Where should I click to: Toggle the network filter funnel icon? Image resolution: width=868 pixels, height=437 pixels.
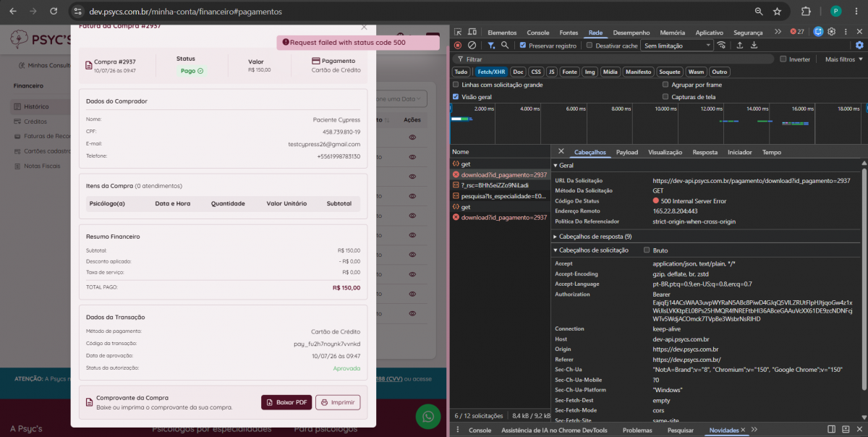491,46
